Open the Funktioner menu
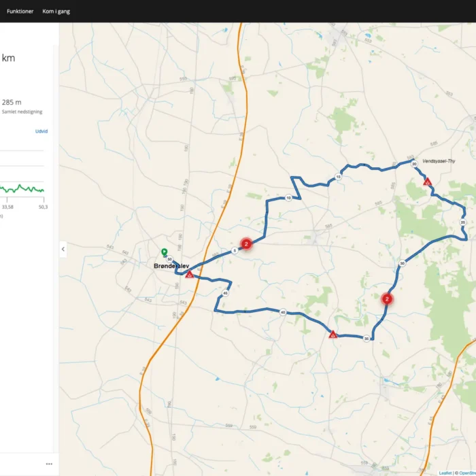This screenshot has width=476, height=476. (20, 12)
